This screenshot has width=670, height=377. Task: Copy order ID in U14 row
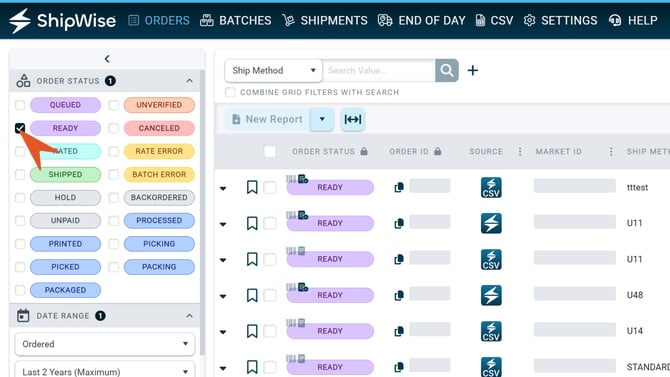[x=399, y=331]
